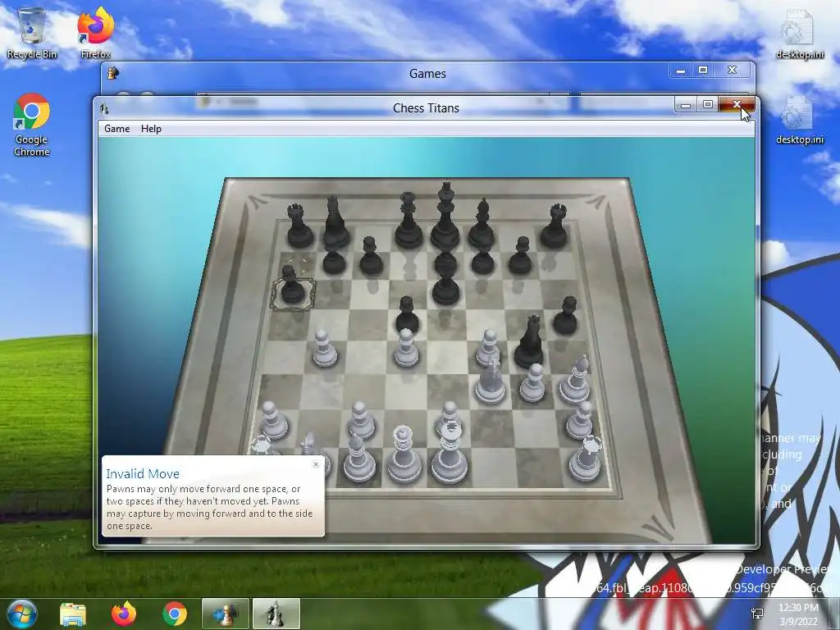840x630 pixels.
Task: Select the highlighted black pawn on a6
Action: click(292, 286)
